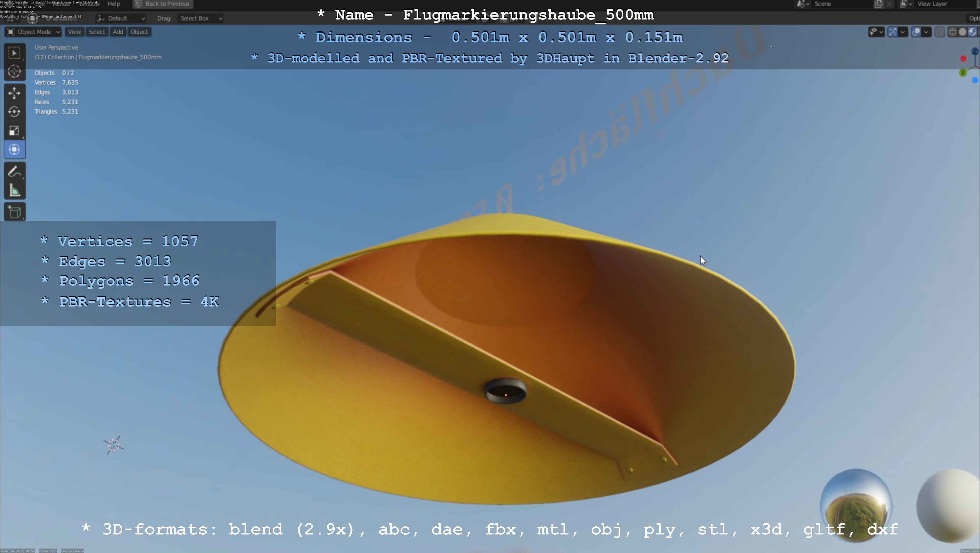
Task: Pick the Rotate tool icon
Action: 14,112
